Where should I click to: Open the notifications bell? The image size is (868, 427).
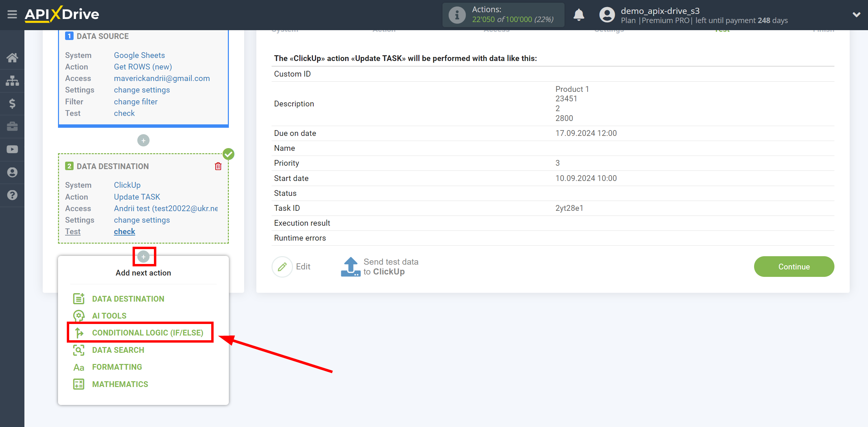[579, 15]
